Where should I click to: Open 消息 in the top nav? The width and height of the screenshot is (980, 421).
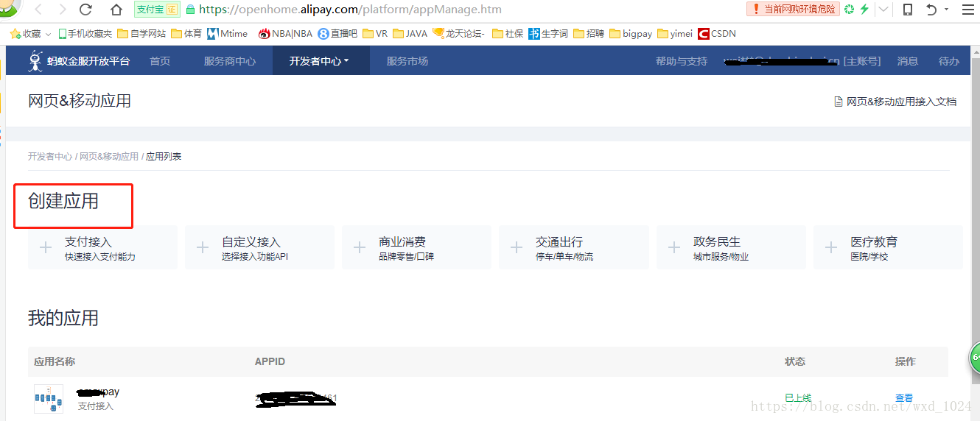908,61
